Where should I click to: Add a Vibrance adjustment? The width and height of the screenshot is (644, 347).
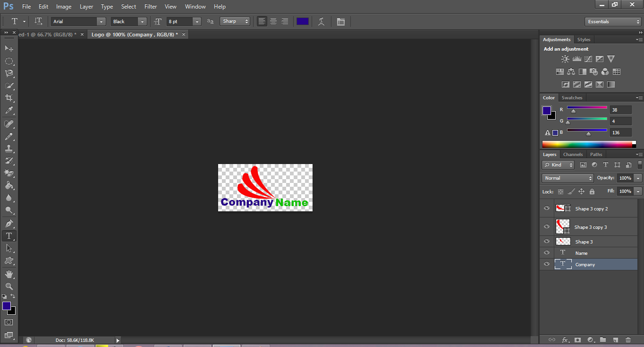[611, 59]
